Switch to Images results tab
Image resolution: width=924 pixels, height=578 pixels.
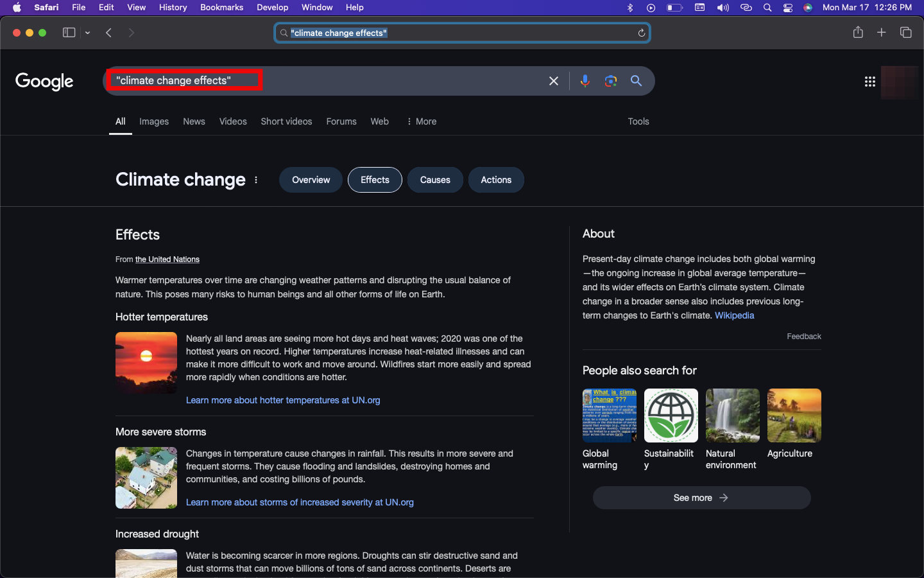(154, 121)
